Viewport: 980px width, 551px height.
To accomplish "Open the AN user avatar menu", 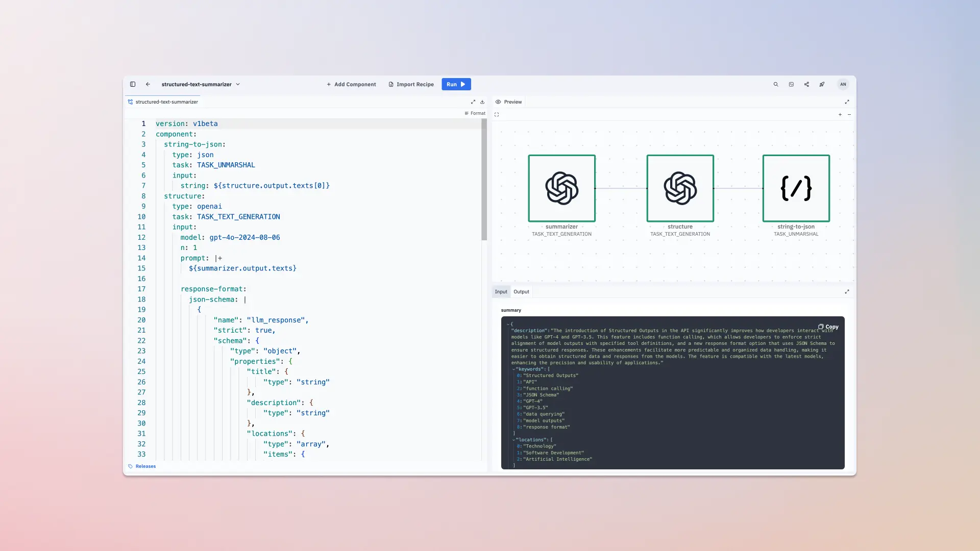I will tap(843, 84).
